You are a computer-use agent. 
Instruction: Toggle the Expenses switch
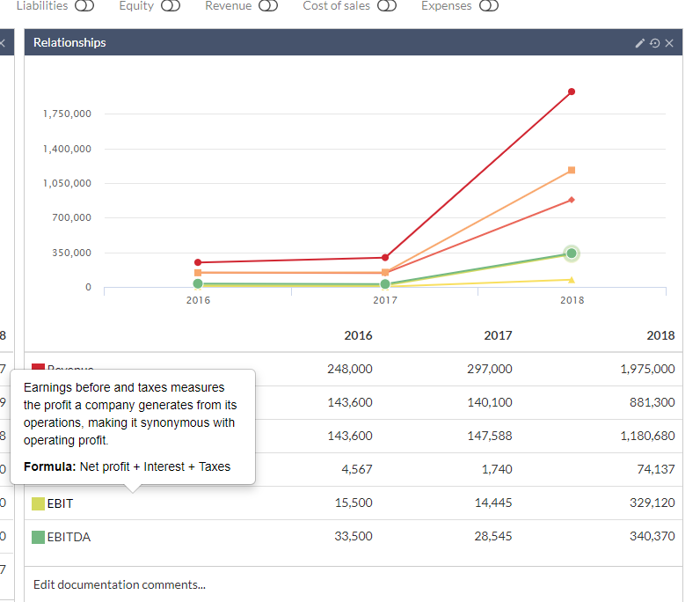[488, 6]
